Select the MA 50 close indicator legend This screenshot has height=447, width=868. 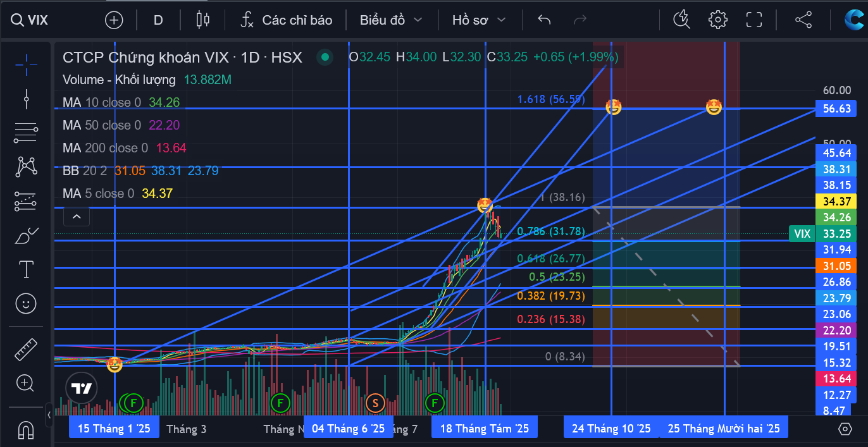121,125
